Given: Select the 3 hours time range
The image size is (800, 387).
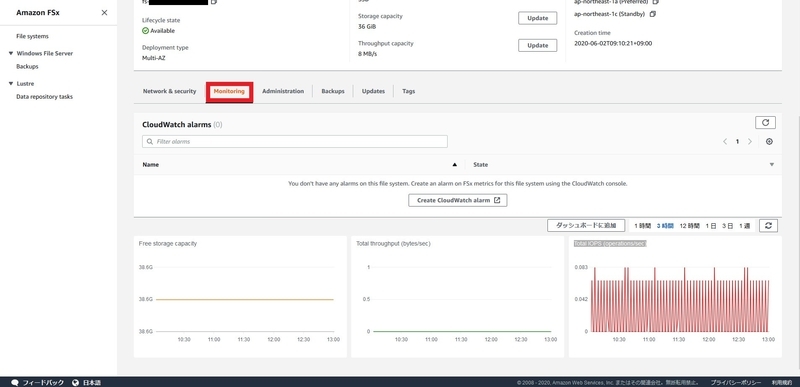Looking at the screenshot, I should (665, 226).
